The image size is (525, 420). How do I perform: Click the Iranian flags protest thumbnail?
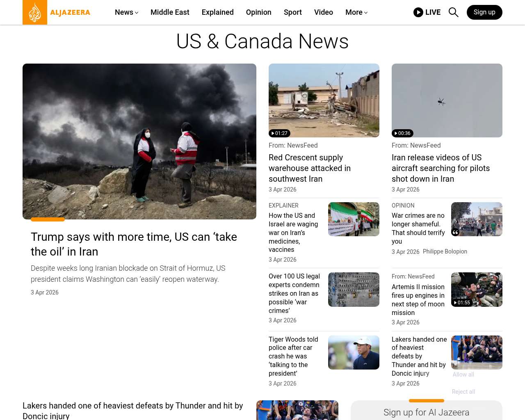point(354,219)
